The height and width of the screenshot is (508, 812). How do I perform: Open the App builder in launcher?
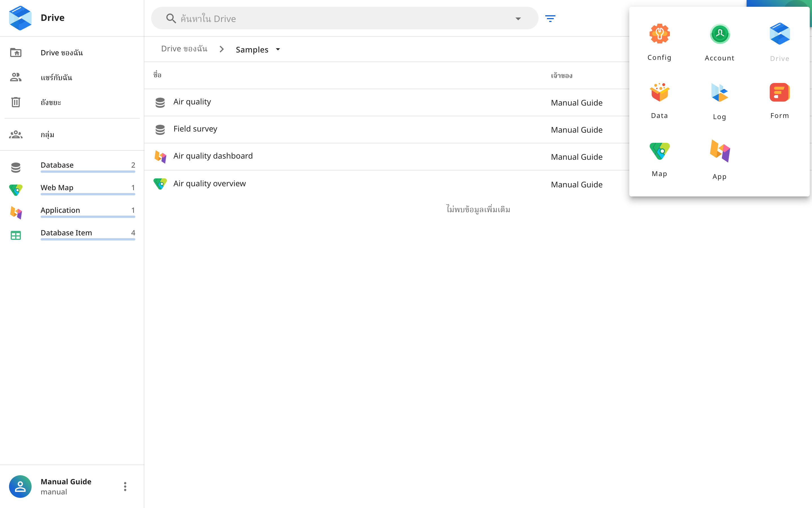coord(720,160)
